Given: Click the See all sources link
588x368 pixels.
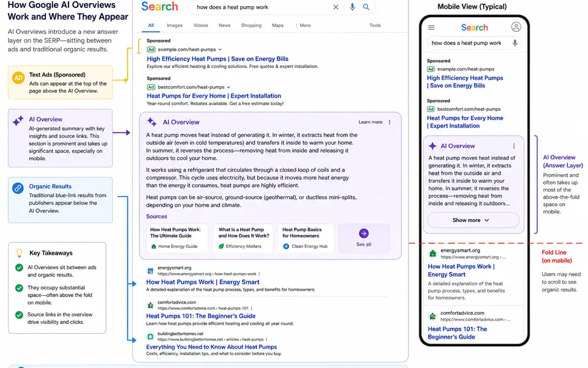Looking at the screenshot, I should 363,245.
